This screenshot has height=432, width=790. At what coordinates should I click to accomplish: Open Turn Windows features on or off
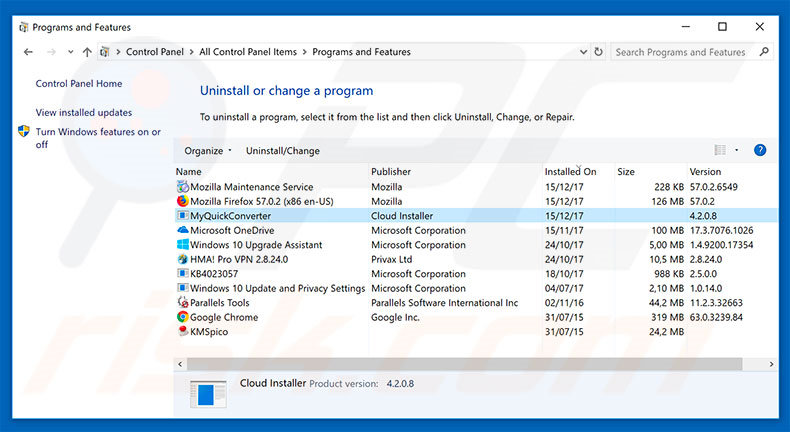[98, 138]
